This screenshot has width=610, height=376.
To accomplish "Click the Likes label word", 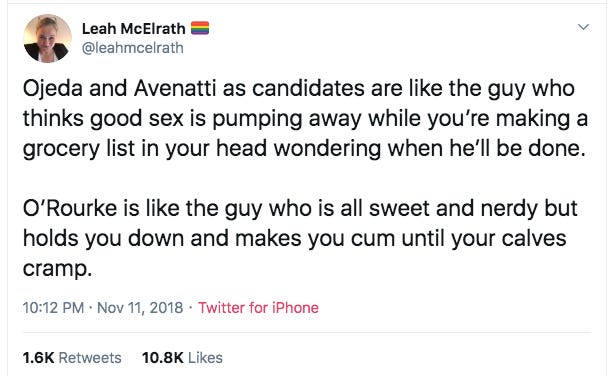I will [205, 358].
